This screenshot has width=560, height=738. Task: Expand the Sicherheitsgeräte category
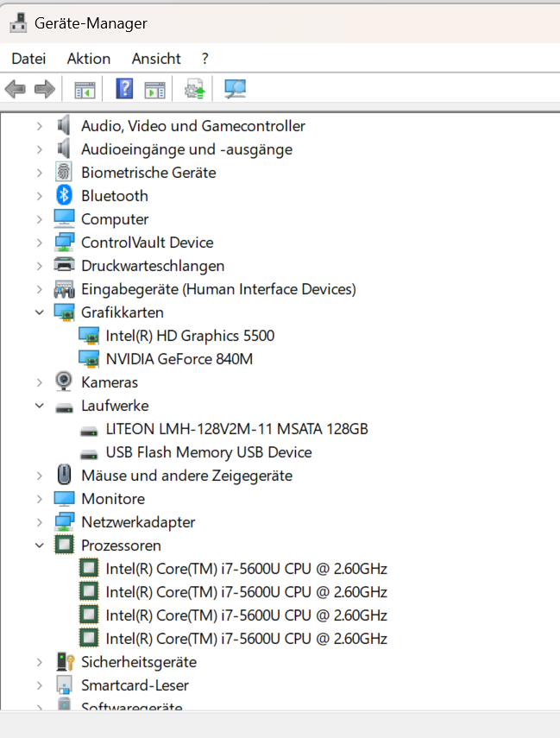(x=40, y=662)
